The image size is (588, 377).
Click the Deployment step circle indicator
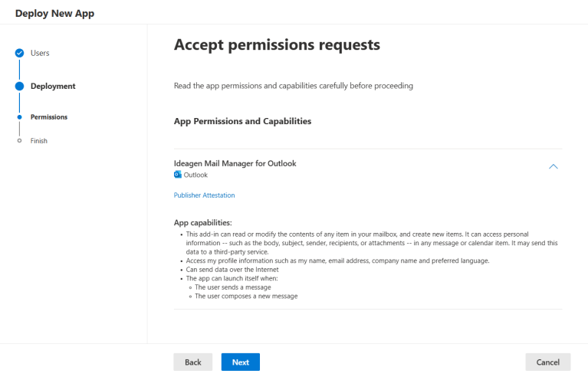click(19, 86)
